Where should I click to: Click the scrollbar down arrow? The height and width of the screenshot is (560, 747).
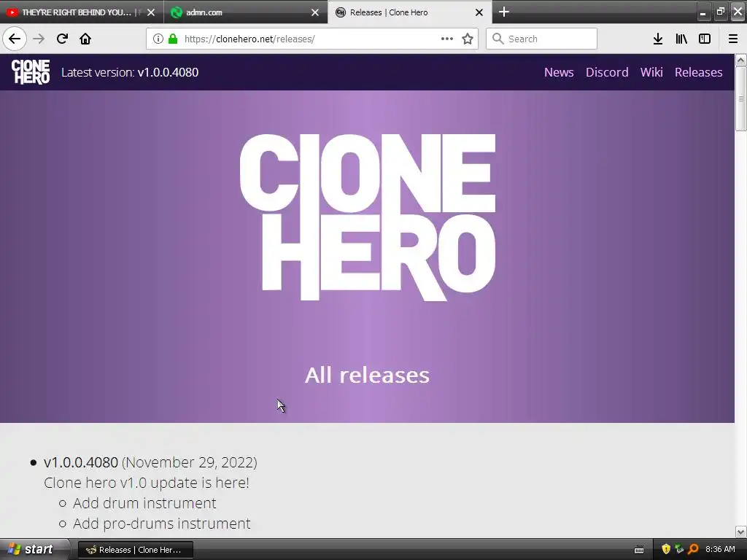coord(740,532)
